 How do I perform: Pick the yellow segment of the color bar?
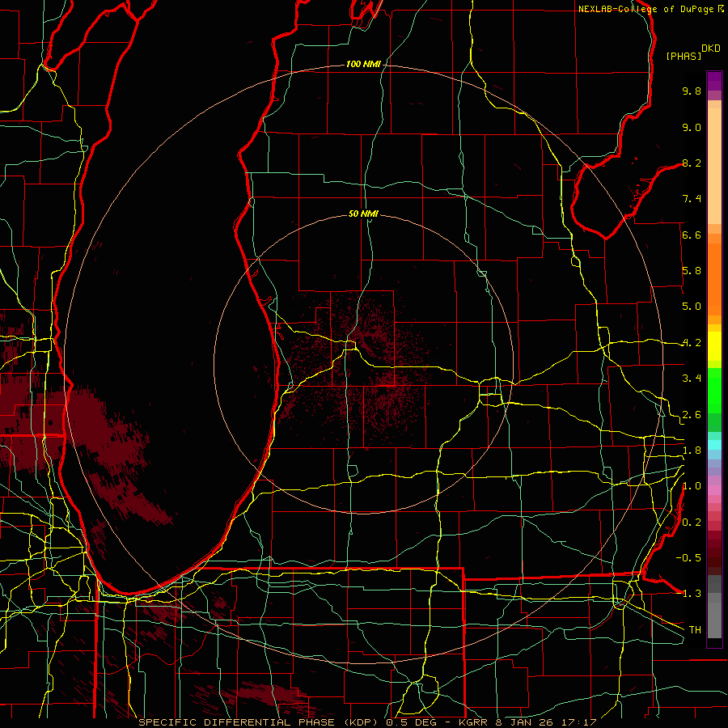(714, 346)
